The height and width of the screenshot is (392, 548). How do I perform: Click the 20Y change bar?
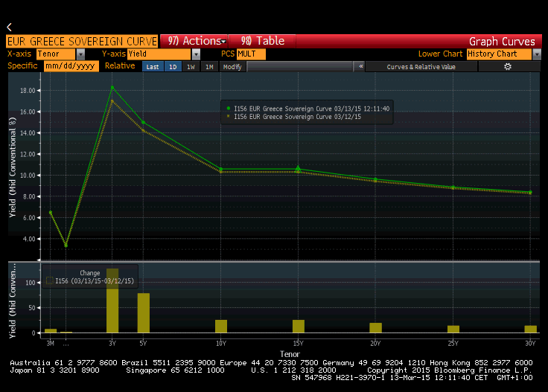[376, 328]
